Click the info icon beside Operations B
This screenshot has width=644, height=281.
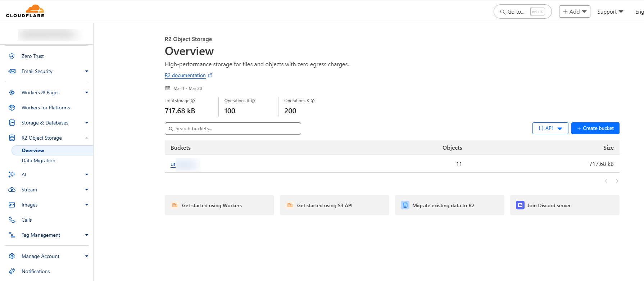click(313, 101)
